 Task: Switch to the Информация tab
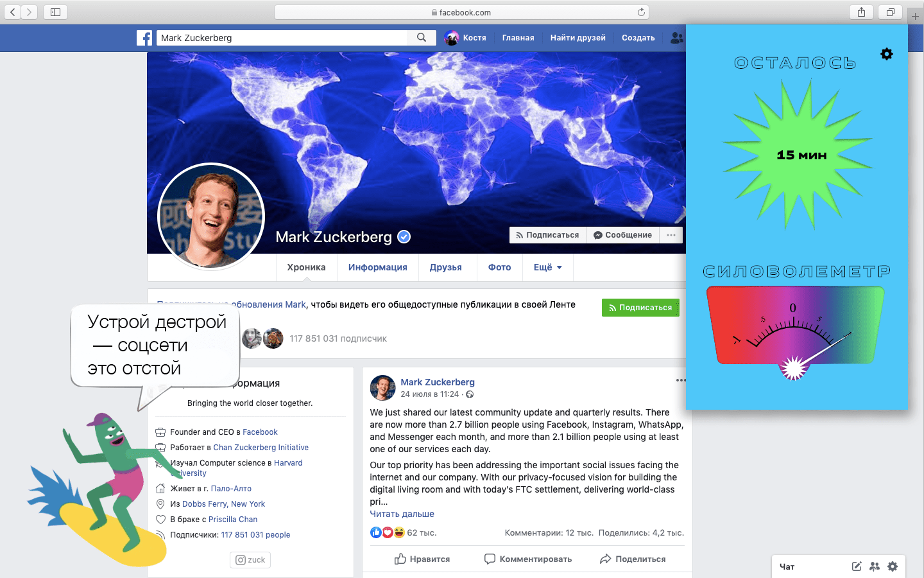coord(378,267)
